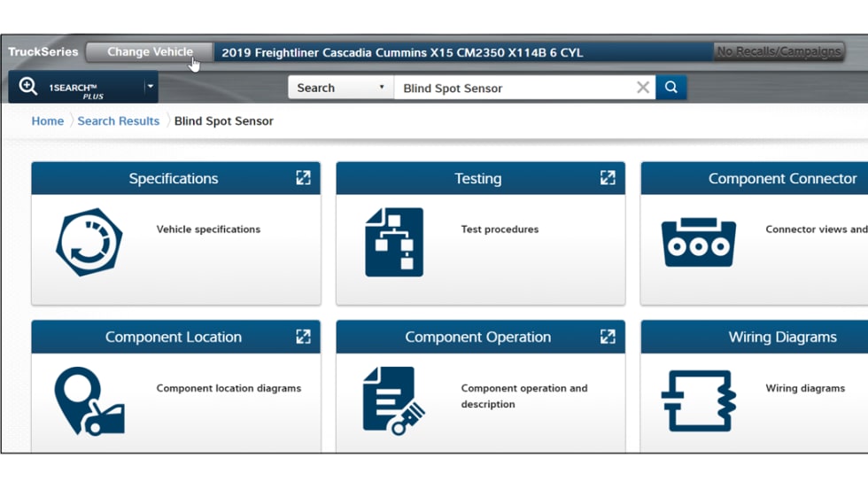Expand the Specifications card to full view
The width and height of the screenshot is (868, 489).
pos(303,178)
